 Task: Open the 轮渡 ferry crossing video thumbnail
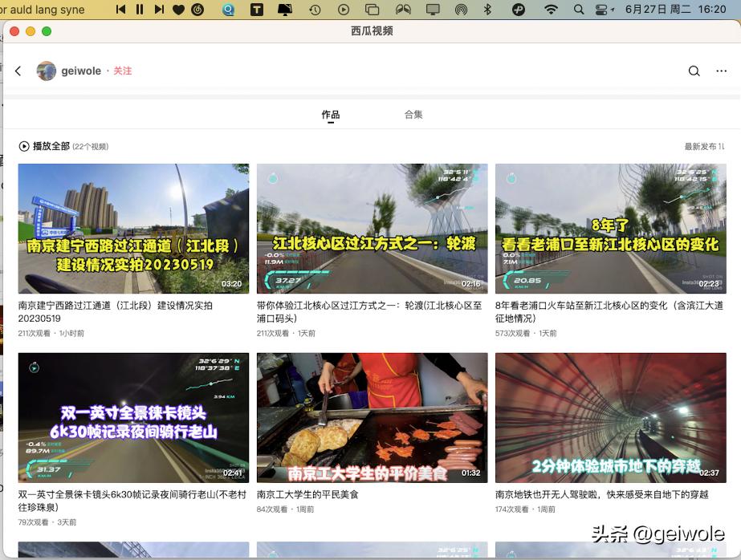372,228
